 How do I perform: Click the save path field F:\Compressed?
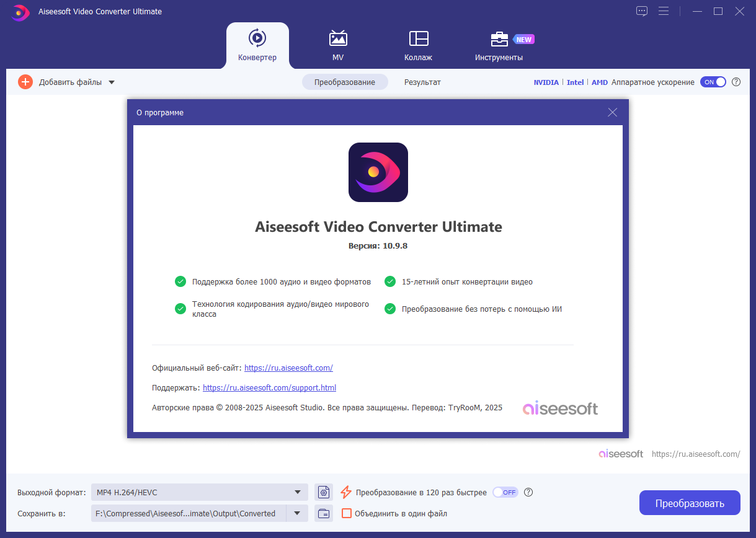(188, 513)
